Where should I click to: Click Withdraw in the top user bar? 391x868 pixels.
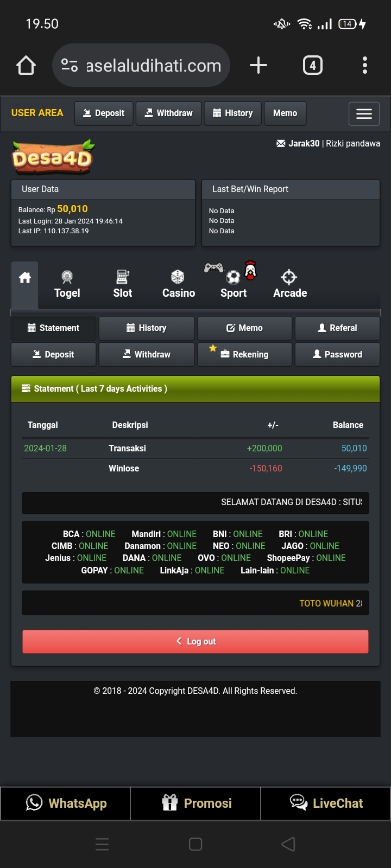168,113
